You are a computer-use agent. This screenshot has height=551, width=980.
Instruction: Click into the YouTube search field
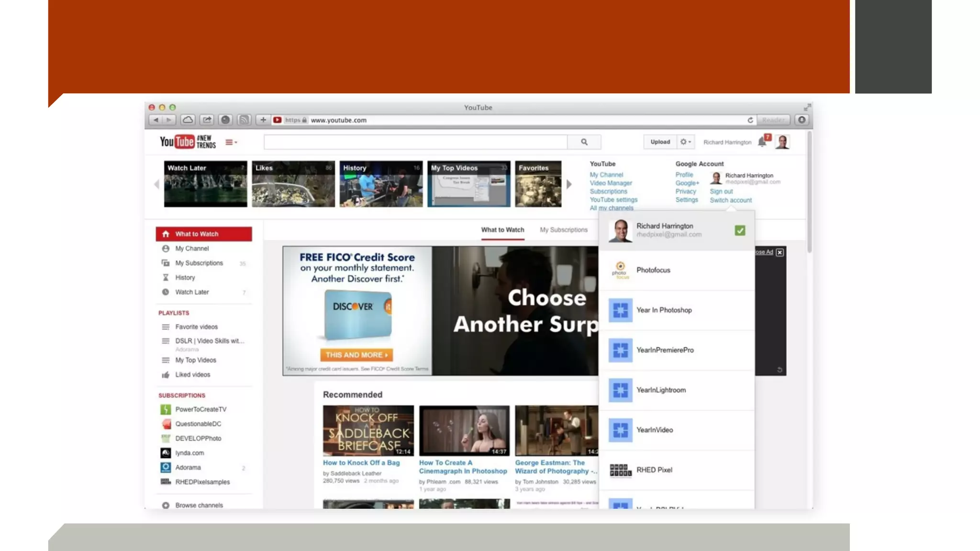click(415, 142)
